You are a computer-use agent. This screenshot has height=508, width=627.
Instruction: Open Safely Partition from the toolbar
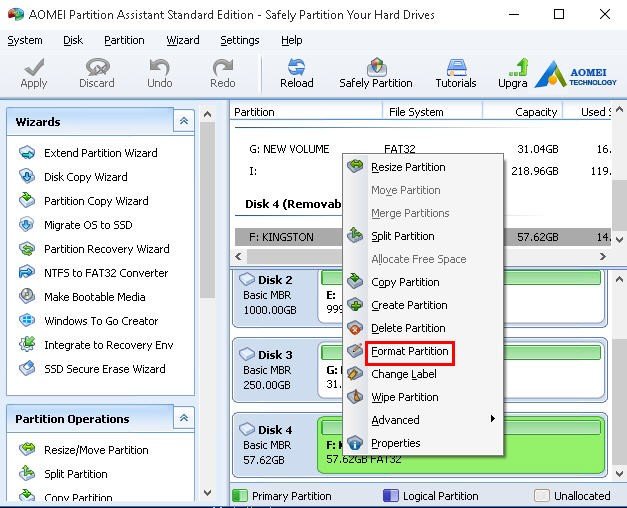coord(376,73)
